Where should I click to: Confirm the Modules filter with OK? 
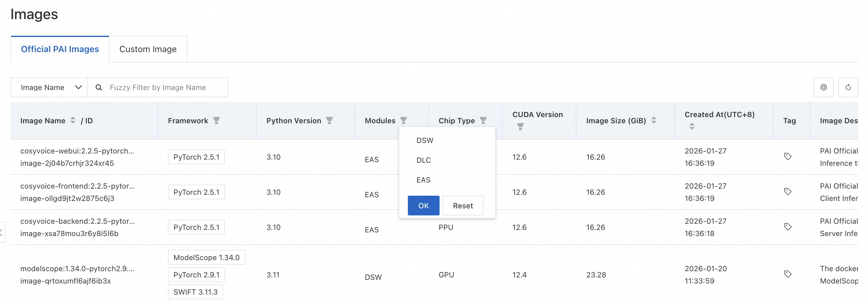[423, 206]
